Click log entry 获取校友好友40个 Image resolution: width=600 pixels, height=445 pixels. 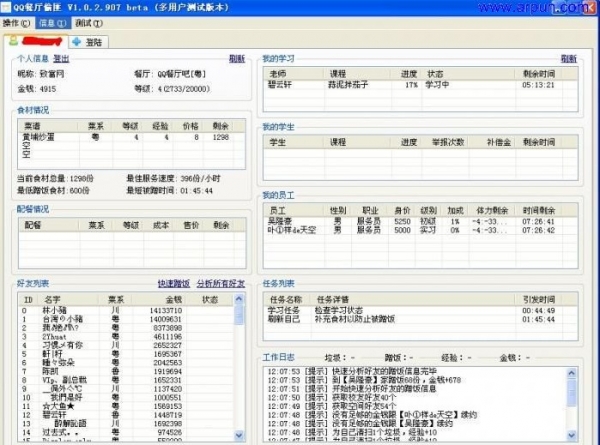click(x=332, y=397)
